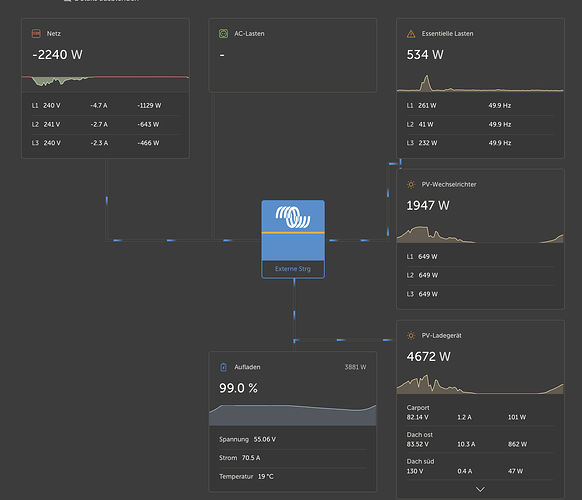The height and width of the screenshot is (500, 582).
Task: Open the Netz card title
Action: pyautogui.click(x=53, y=33)
